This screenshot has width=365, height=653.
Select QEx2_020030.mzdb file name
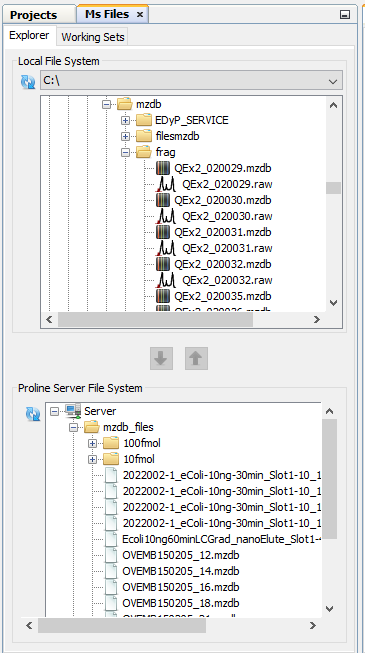pyautogui.click(x=223, y=200)
